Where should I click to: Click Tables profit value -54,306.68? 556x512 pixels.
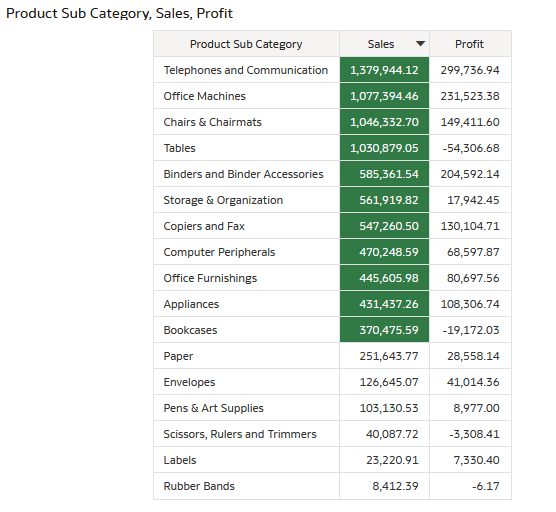coord(471,148)
